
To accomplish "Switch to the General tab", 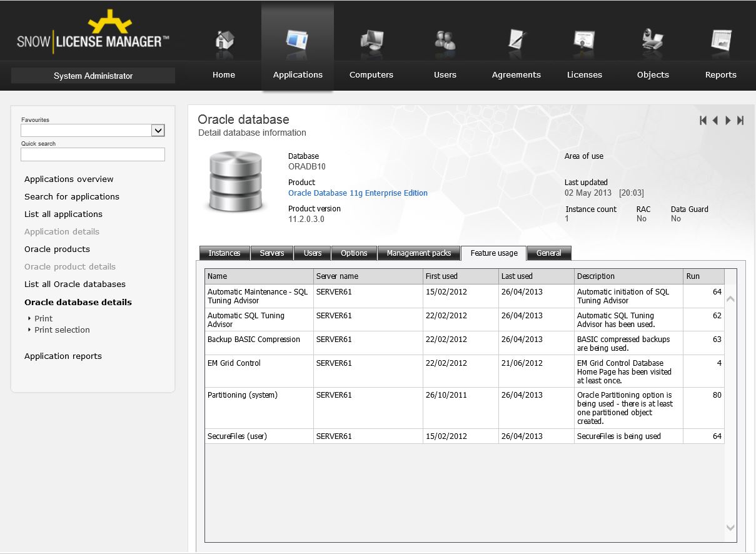I will (549, 253).
